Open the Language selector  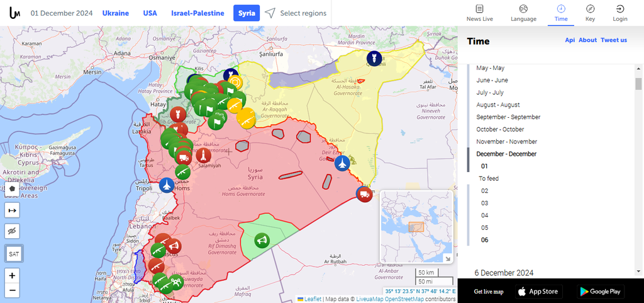523,13
